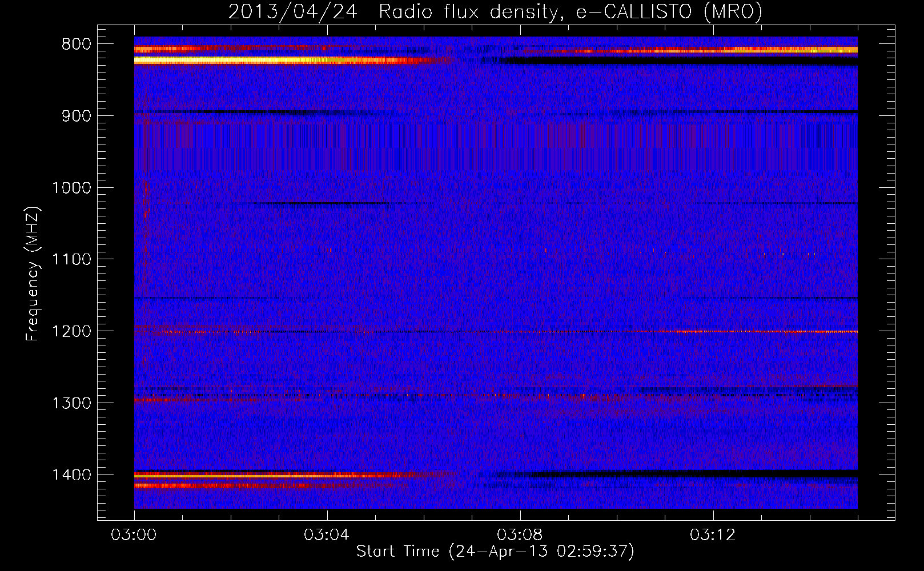Click the 03:04 time tick label
This screenshot has width=924, height=571.
pos(327,535)
